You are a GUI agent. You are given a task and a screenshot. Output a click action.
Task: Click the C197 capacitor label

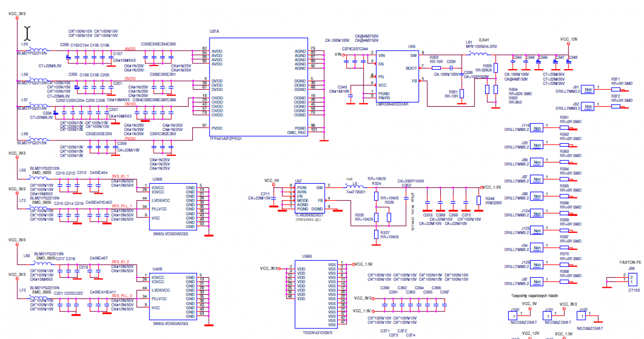point(118,54)
